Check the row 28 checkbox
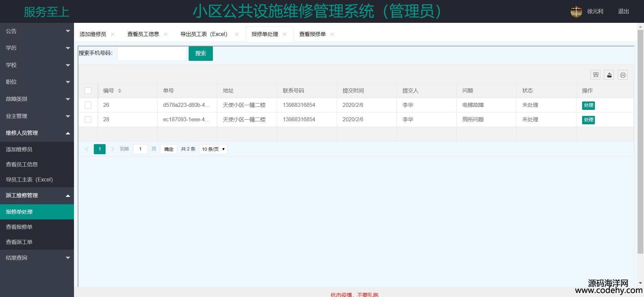Viewport: 644px width, 297px height. (x=88, y=120)
